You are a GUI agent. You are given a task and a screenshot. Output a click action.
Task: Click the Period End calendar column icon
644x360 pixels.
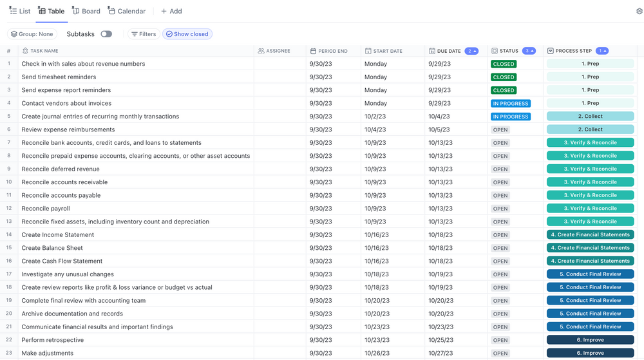pyautogui.click(x=313, y=51)
